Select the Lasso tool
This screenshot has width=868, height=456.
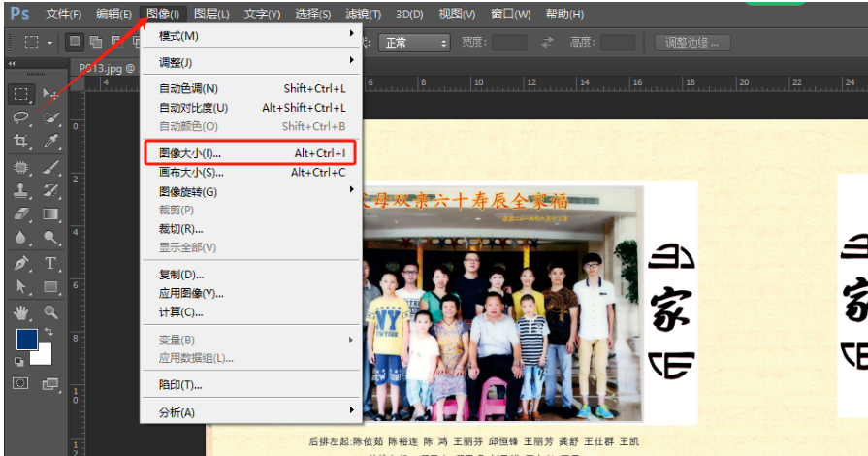coord(21,117)
